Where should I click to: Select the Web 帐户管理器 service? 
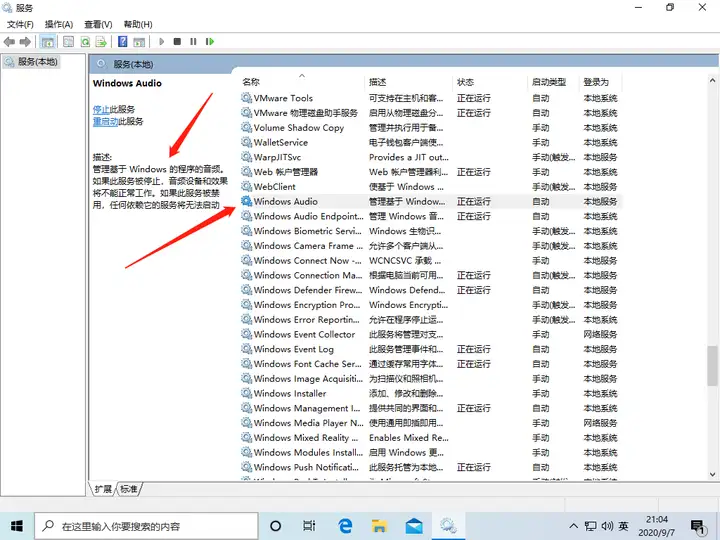point(430,172)
